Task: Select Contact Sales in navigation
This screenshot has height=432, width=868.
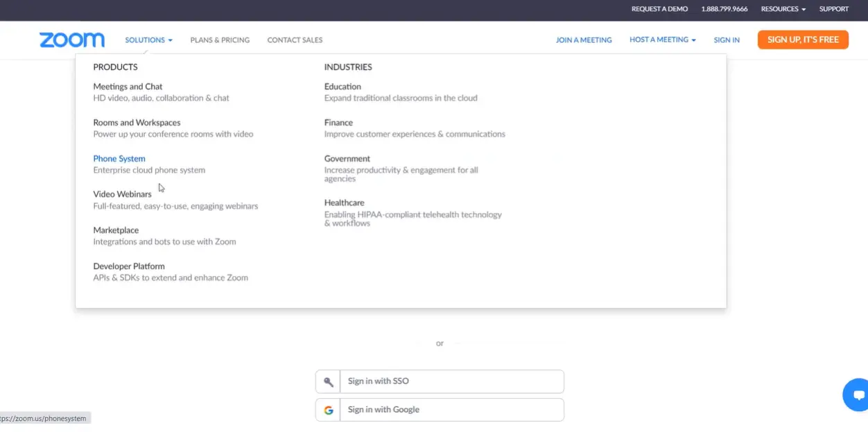Action: point(295,40)
